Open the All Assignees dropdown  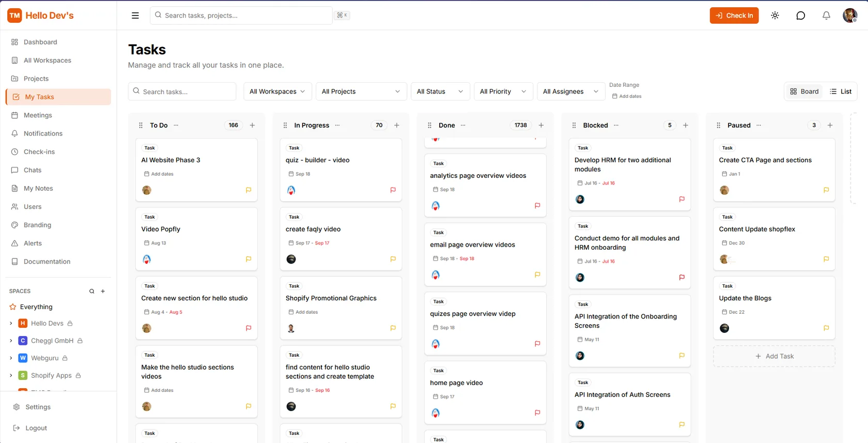pyautogui.click(x=571, y=91)
